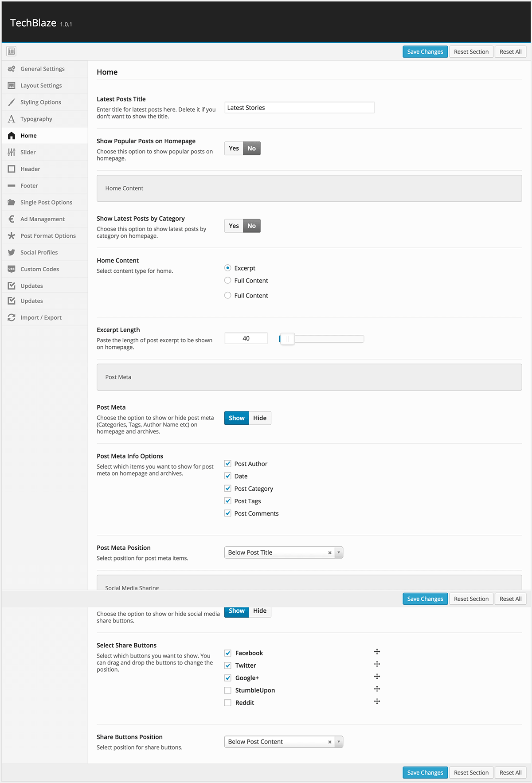The image size is (532, 783).
Task: Expand the Share Buttons Position dropdown
Action: (339, 742)
